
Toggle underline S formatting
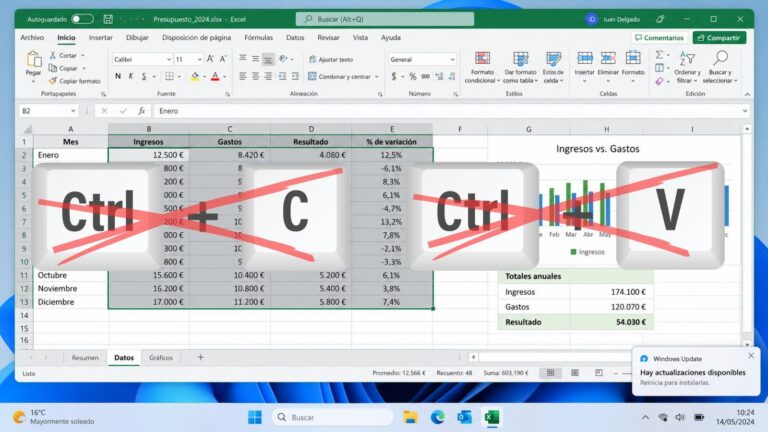pos(144,76)
